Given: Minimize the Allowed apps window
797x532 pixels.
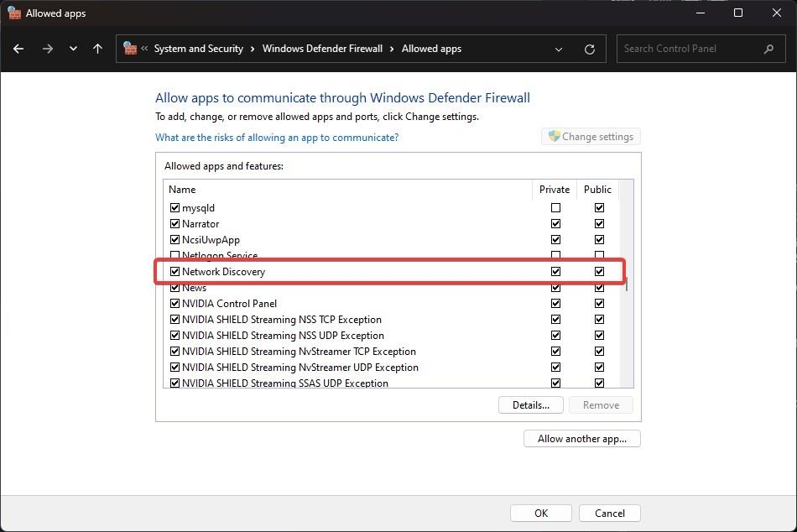Looking at the screenshot, I should coord(701,13).
